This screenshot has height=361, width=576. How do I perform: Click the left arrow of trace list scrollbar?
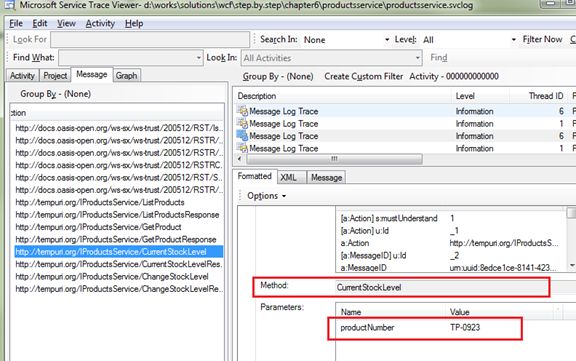click(x=240, y=159)
